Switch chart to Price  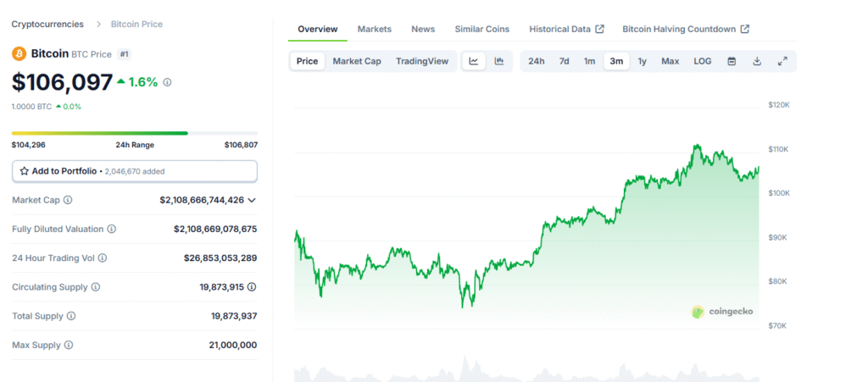307,61
